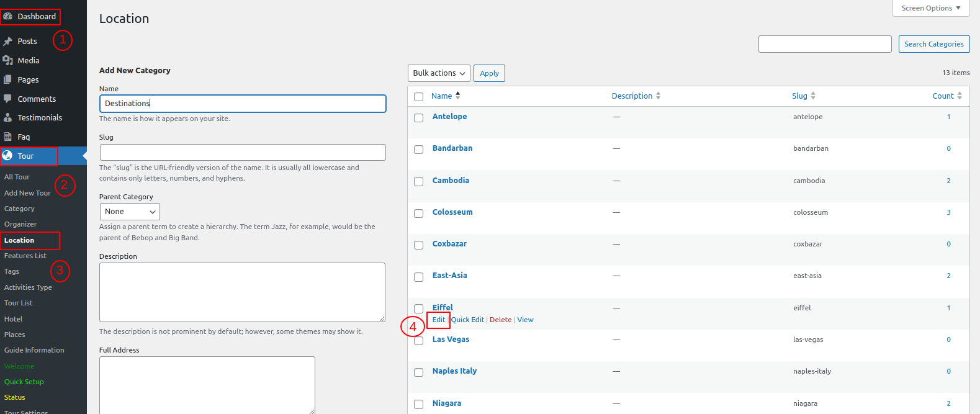Click the Dashboard gauge icon
The height and width of the screenshot is (414, 980).
pyautogui.click(x=8, y=17)
